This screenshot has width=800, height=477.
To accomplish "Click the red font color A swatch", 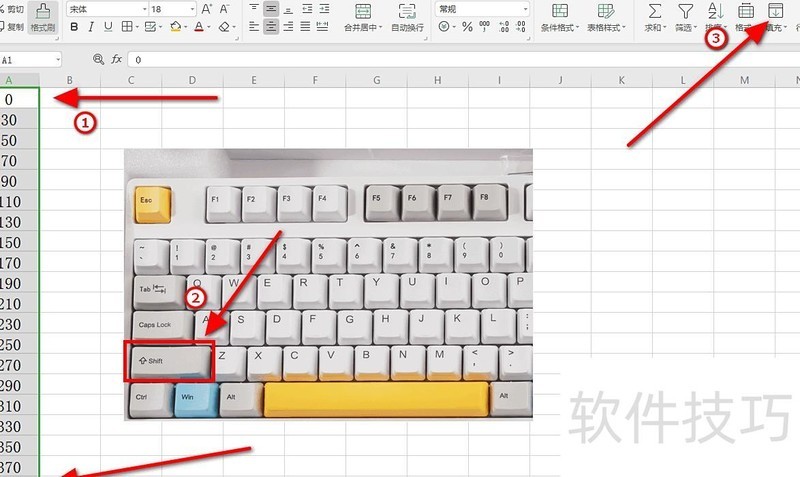I will 199,27.
